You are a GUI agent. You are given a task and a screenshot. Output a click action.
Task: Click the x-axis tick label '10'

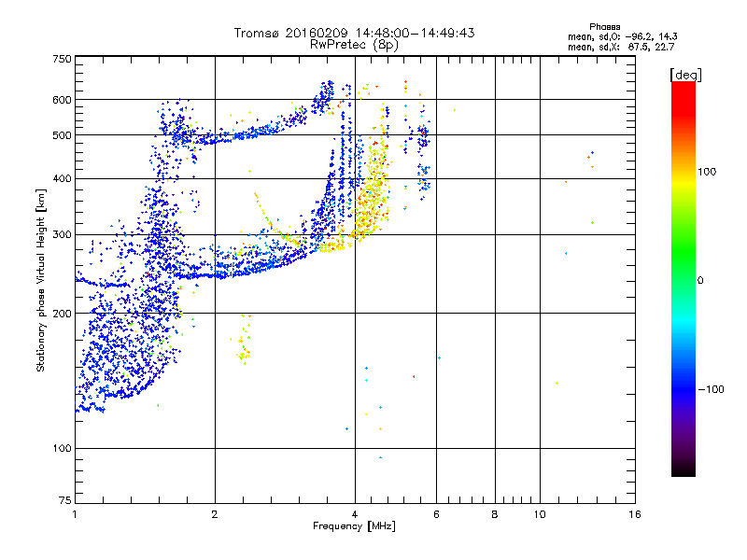(540, 514)
